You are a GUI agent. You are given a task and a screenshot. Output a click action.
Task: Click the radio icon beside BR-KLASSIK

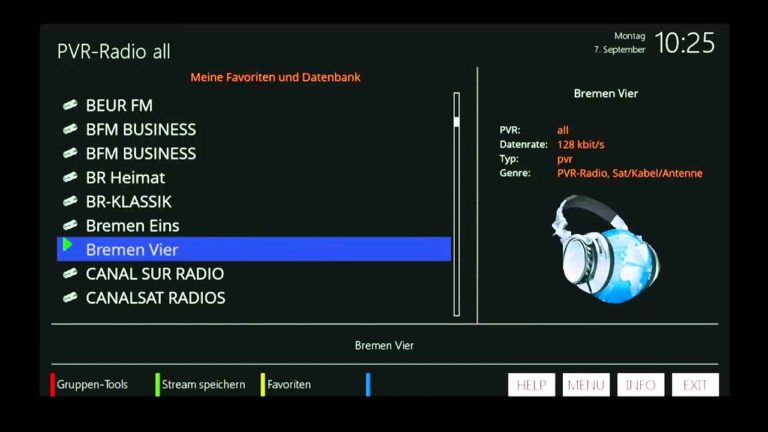70,201
